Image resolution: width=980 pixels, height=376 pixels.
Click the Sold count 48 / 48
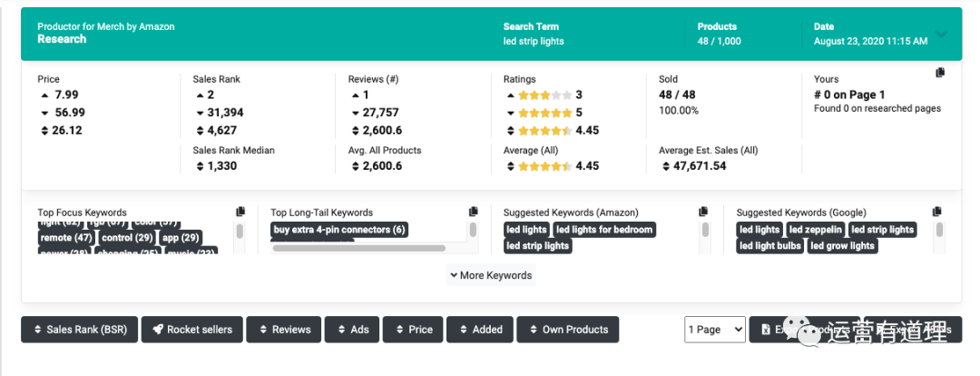coord(677,95)
